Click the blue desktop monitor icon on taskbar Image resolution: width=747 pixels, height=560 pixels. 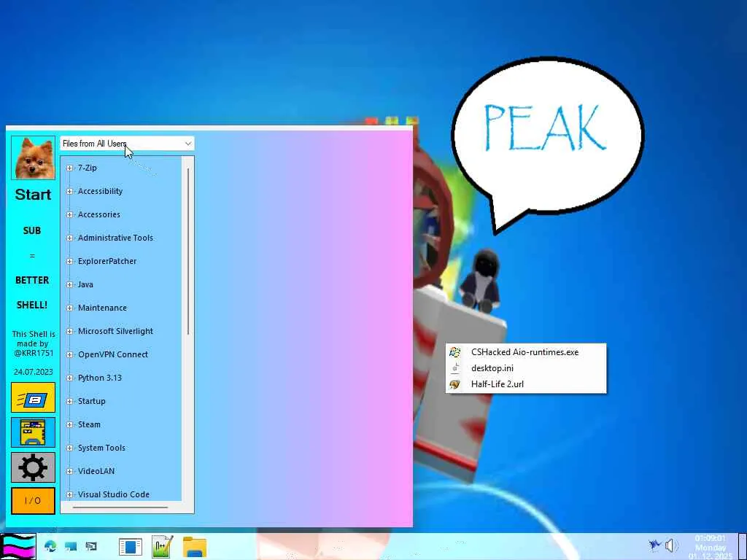tap(71, 546)
